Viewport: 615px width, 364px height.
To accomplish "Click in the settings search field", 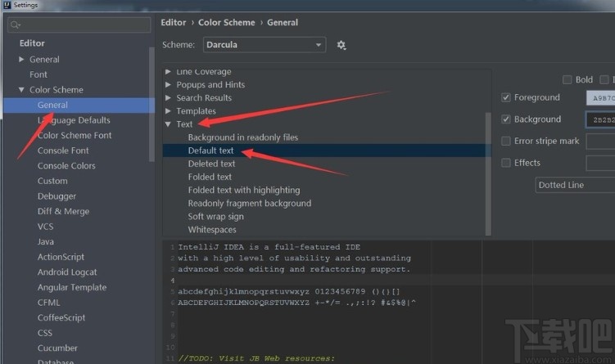I will click(79, 25).
